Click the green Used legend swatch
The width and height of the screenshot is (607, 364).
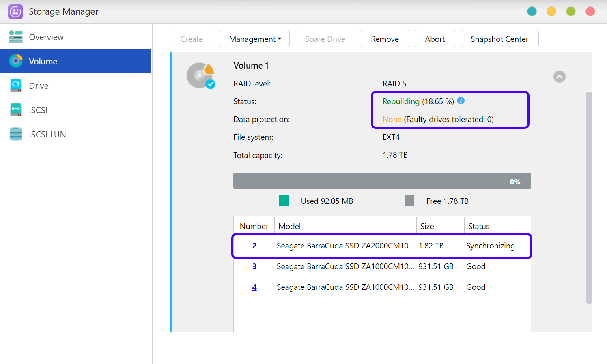(x=284, y=201)
